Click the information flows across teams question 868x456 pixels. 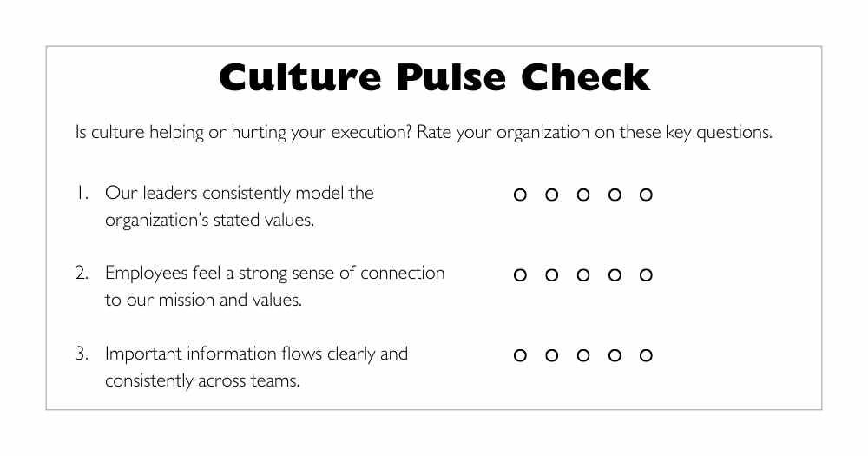pyautogui.click(x=256, y=367)
